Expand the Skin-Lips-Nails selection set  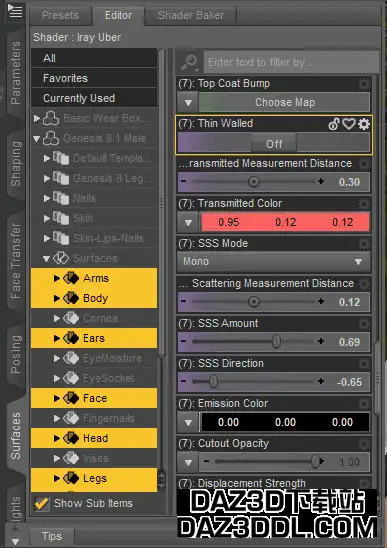46,238
